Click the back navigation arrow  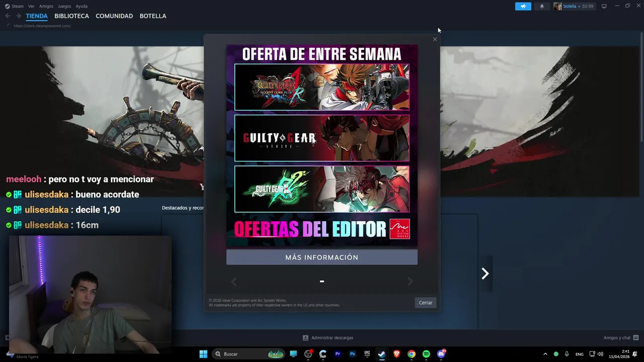click(x=8, y=16)
